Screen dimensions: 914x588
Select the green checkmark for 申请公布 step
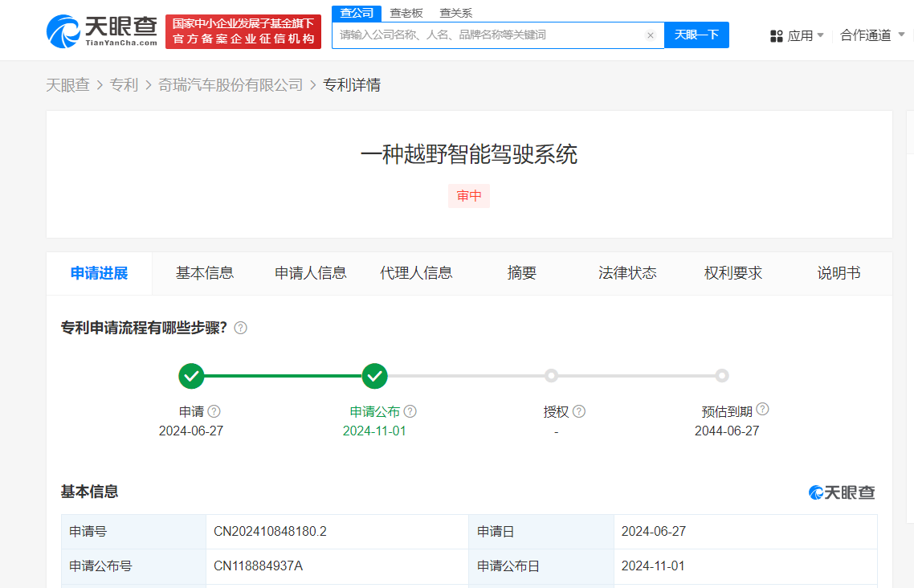pyautogui.click(x=375, y=376)
